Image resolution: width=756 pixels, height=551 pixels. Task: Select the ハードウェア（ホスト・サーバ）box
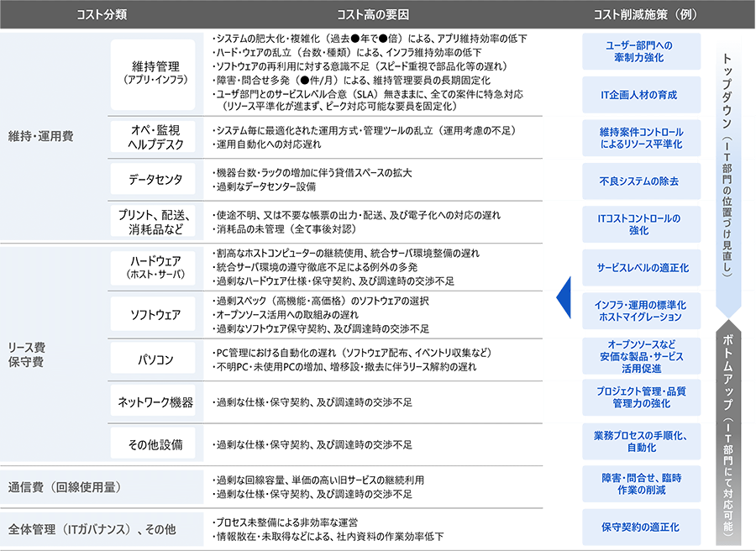click(153, 267)
